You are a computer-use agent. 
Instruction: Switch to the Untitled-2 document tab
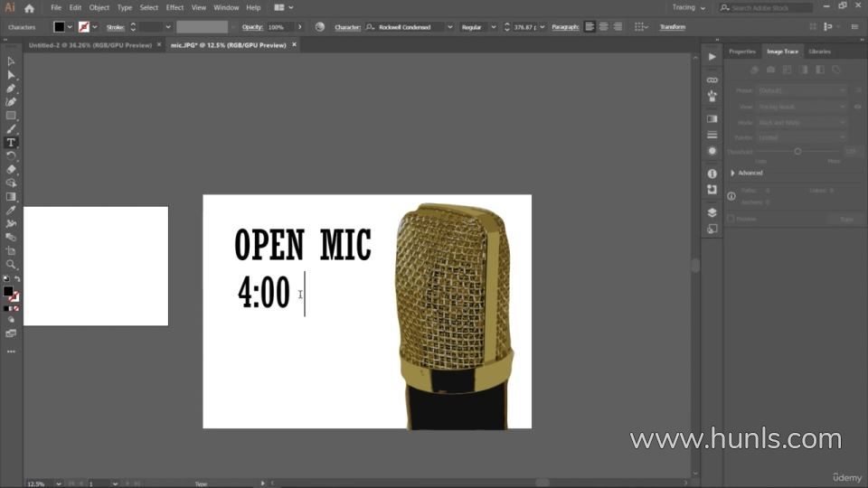[90, 44]
